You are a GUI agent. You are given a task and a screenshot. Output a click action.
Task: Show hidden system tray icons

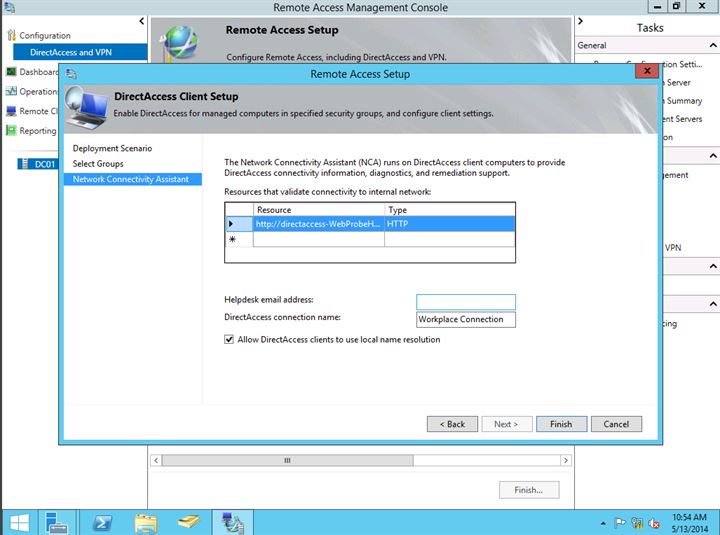click(604, 522)
